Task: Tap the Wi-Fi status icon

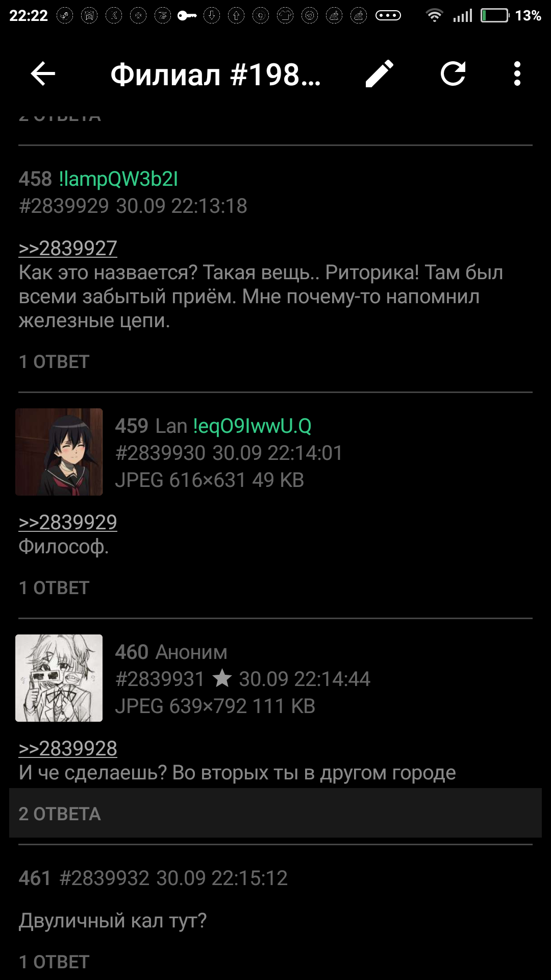Action: (434, 16)
